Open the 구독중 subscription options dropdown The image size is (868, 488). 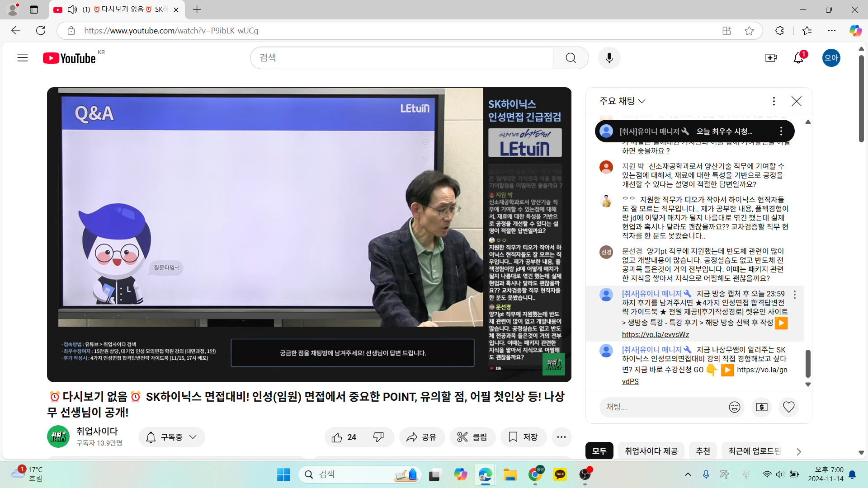coord(171,437)
